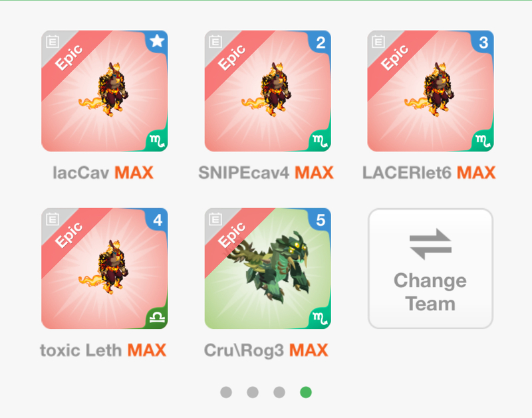This screenshot has height=418, width=532.
Task: Go to the first page dot
Action: click(x=226, y=392)
